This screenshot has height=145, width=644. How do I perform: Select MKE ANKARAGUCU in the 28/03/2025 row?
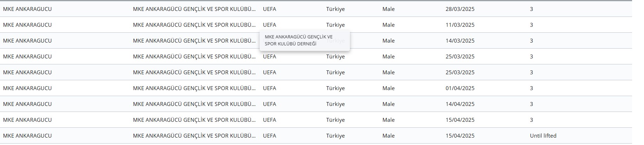(x=27, y=9)
